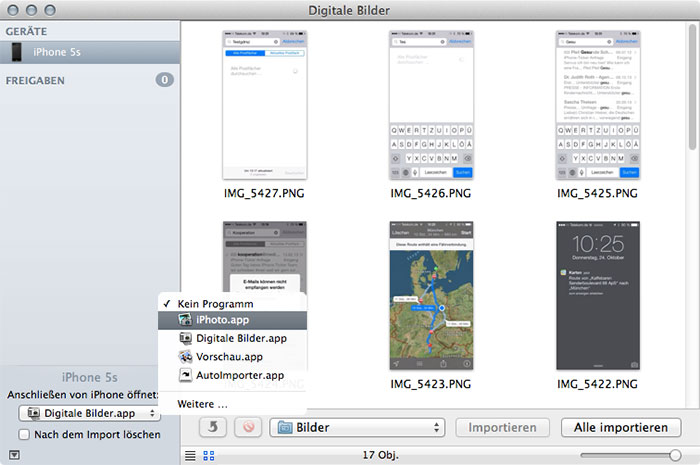Click the iPhone 5s label above settings
Viewport: 700px width, 465px height.
(90, 378)
